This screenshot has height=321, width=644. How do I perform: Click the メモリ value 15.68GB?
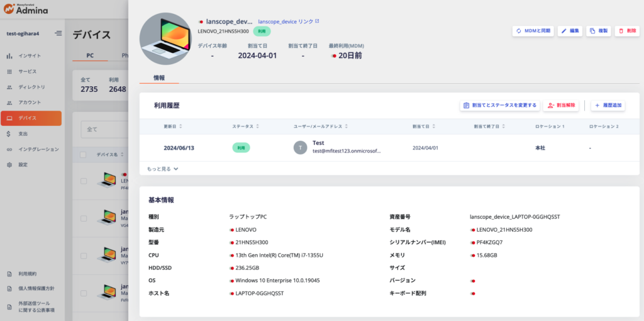(487, 256)
